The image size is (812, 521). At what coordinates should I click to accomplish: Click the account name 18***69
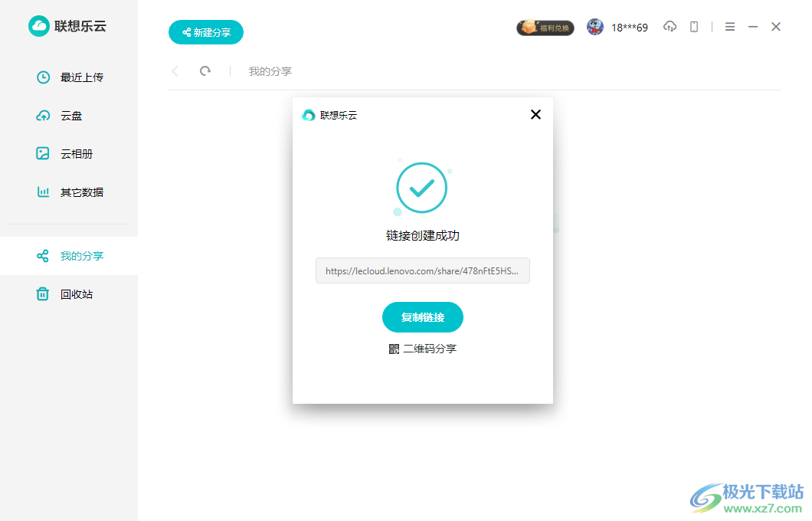pos(629,28)
